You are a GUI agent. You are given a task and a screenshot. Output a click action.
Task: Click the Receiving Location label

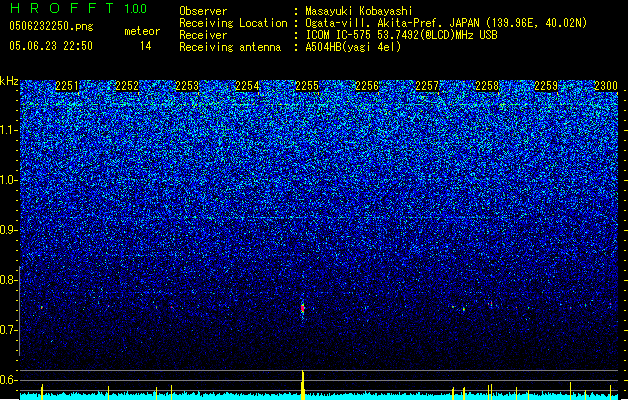point(233,23)
